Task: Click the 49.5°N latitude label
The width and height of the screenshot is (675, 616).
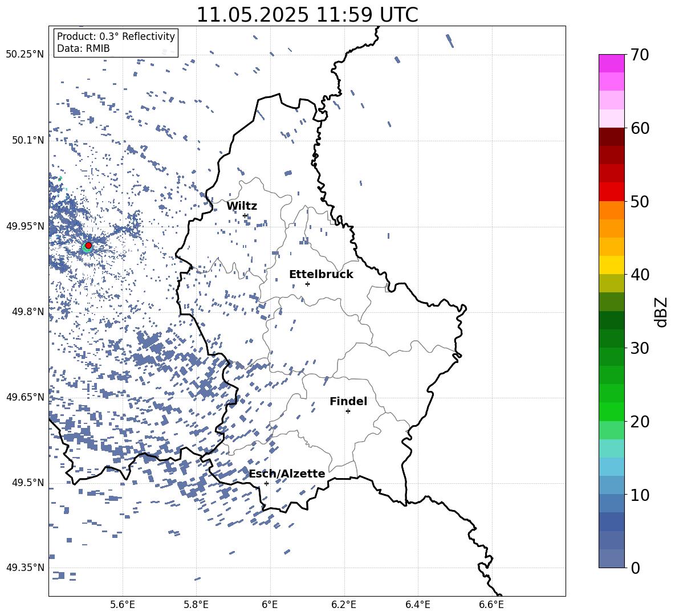Action: tap(28, 482)
